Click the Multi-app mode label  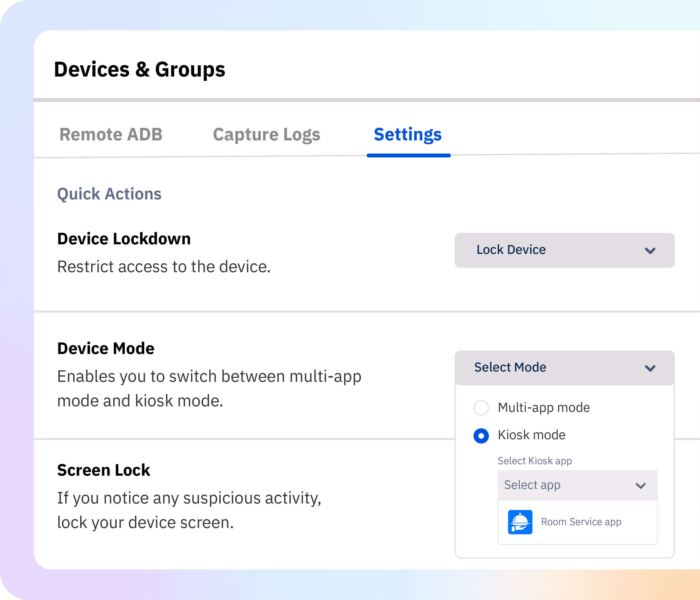pos(544,408)
